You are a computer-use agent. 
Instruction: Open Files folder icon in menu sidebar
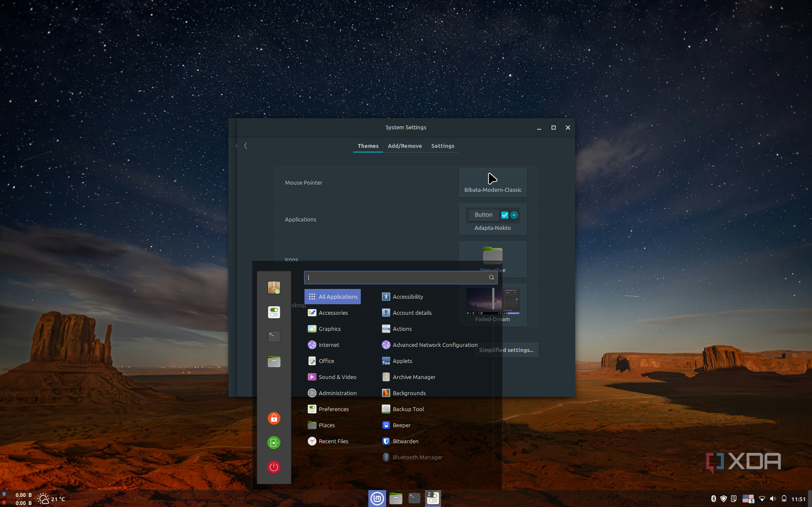click(274, 361)
